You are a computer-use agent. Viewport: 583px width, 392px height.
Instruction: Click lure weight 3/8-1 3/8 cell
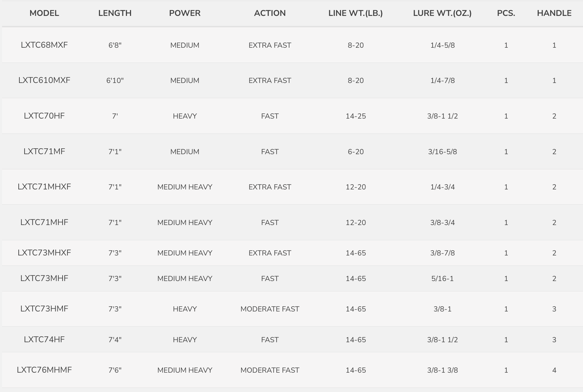(442, 370)
